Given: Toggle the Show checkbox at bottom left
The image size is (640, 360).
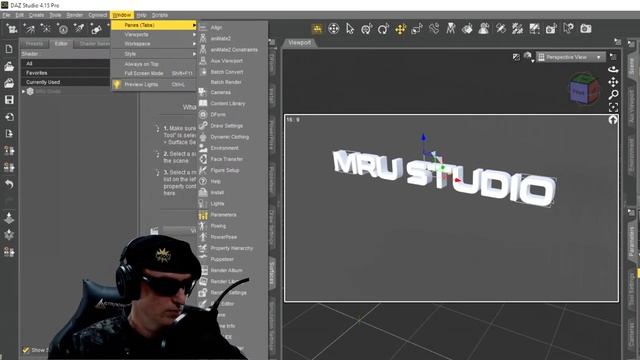Looking at the screenshot, I should pyautogui.click(x=26, y=350).
